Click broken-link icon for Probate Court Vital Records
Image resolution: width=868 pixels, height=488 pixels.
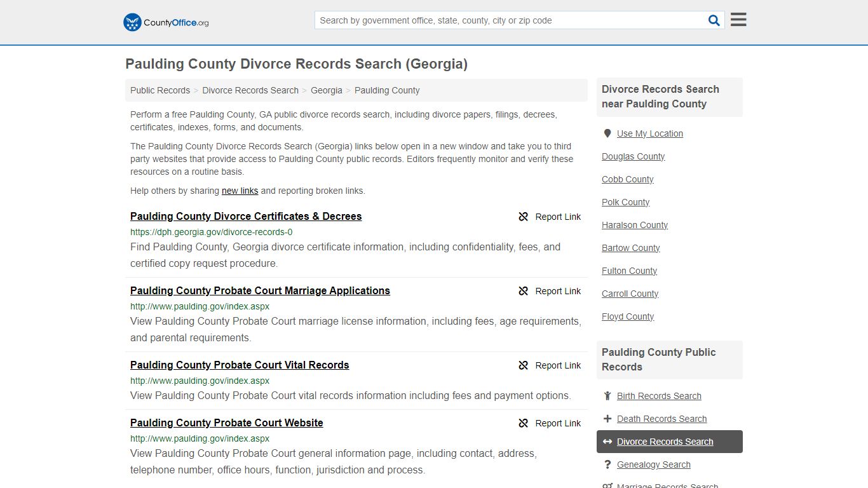click(x=524, y=365)
